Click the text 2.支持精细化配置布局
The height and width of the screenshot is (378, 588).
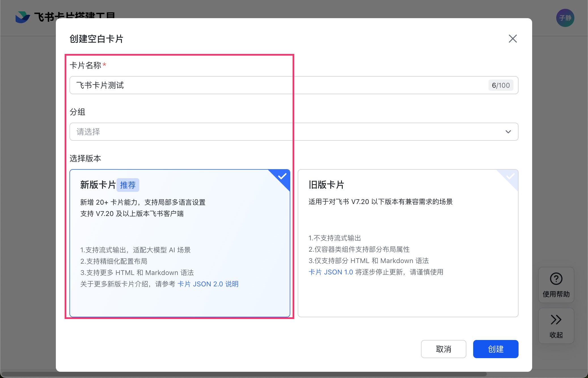(114, 261)
